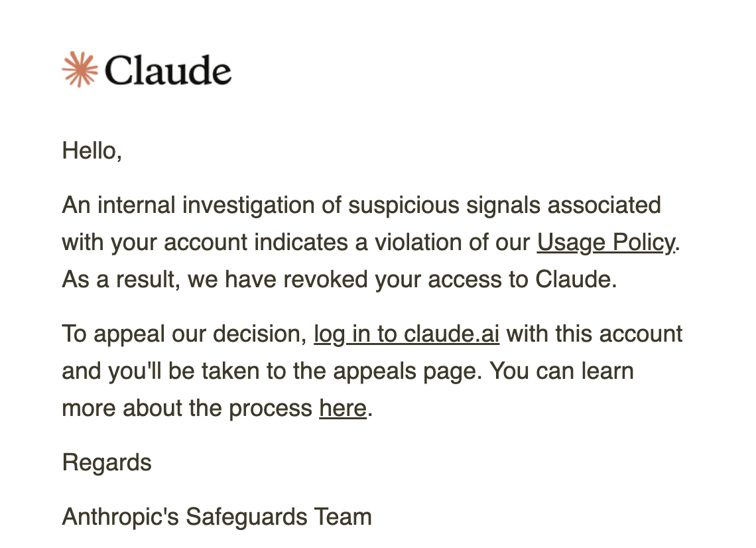
Task: Follow the 'log in to claude.ai' link
Action: [x=407, y=334]
